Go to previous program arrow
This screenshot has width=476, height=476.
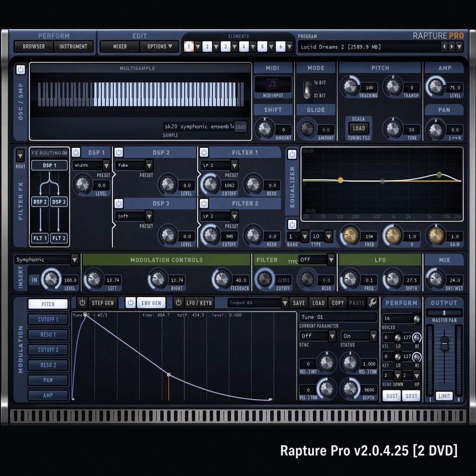[x=444, y=47]
